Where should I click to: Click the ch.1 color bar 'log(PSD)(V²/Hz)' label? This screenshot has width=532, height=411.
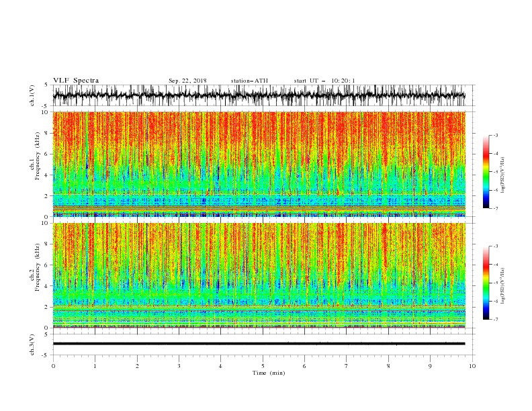pyautogui.click(x=502, y=175)
